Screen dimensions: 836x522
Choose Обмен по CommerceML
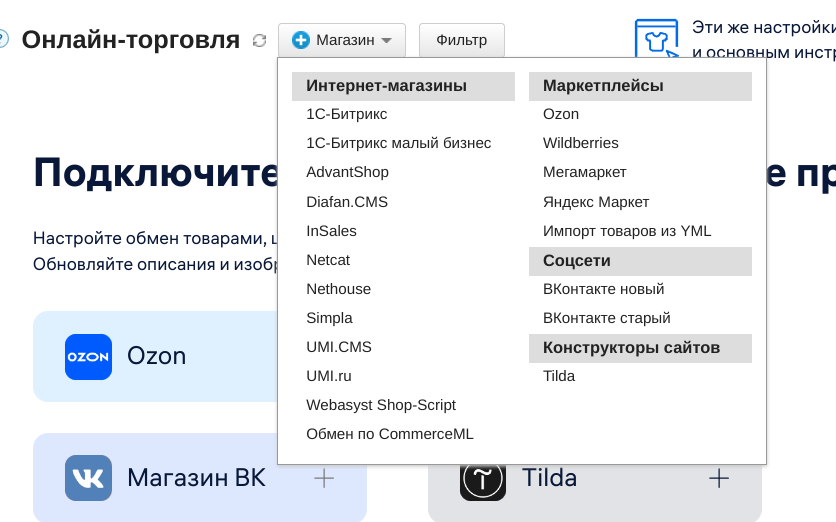(390, 434)
